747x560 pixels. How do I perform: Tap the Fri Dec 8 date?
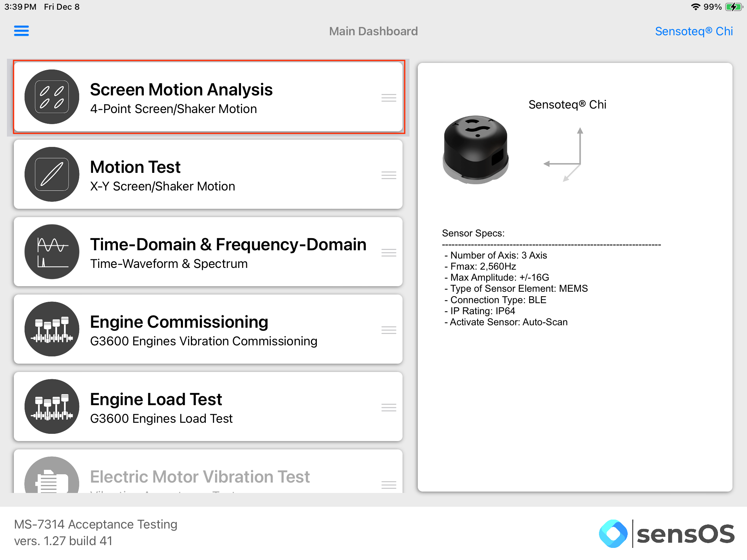point(62,7)
